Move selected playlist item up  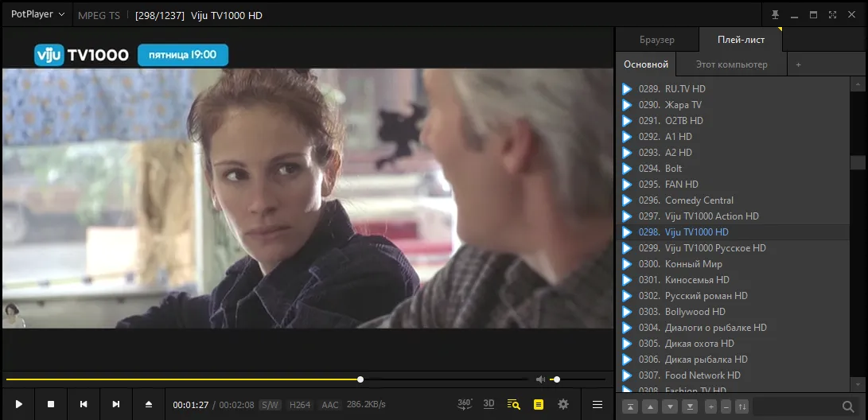(x=650, y=406)
